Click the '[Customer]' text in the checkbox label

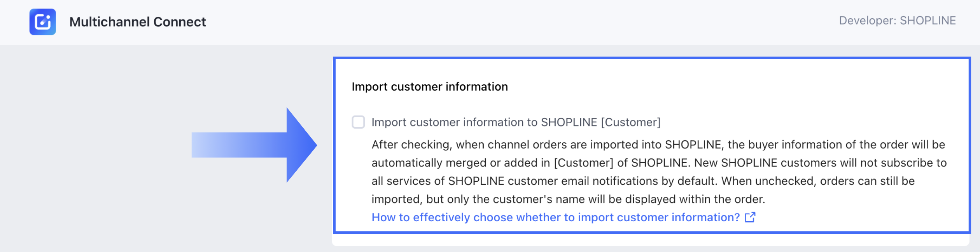630,122
